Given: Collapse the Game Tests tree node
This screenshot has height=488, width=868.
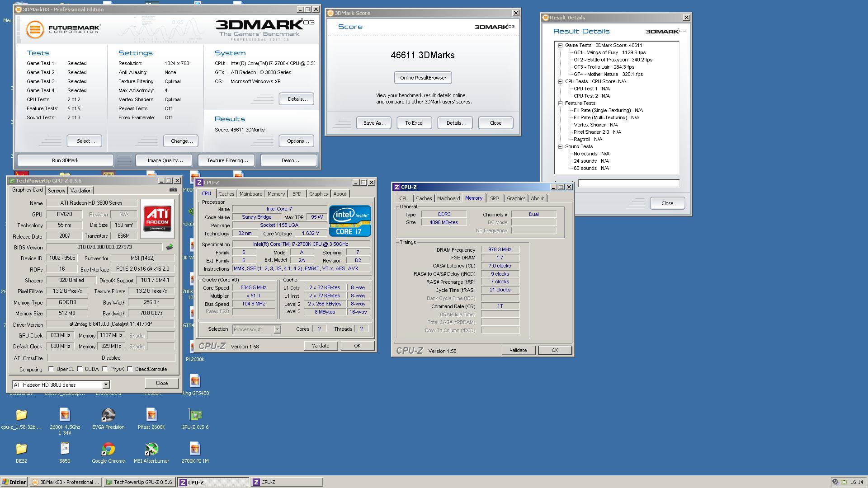Looking at the screenshot, I should (561, 45).
